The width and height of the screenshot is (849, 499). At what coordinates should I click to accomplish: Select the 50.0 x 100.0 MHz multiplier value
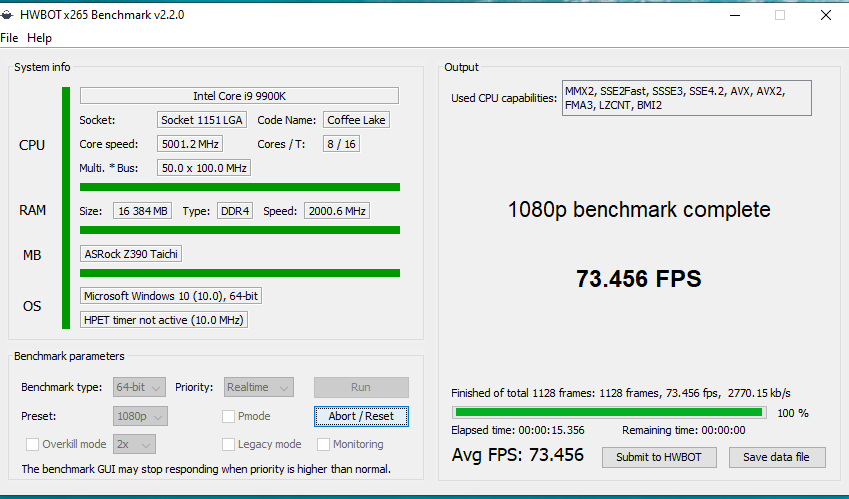(204, 168)
